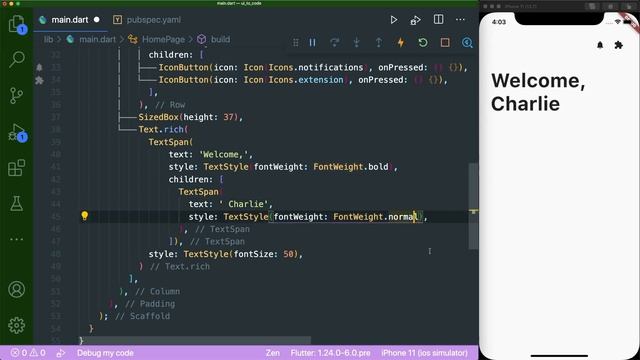Open errors and warnings status item
This screenshot has width=640, height=360.
click(x=28, y=353)
